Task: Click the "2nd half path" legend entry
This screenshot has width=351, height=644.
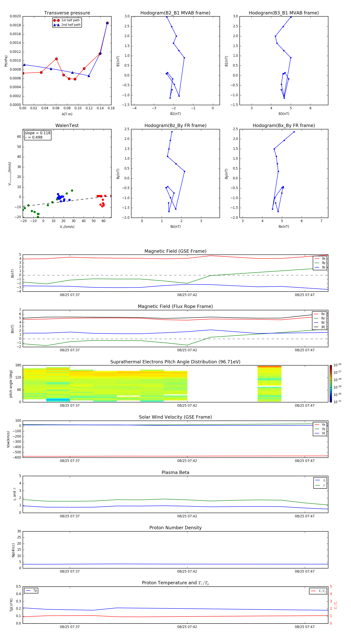Action: click(x=67, y=25)
